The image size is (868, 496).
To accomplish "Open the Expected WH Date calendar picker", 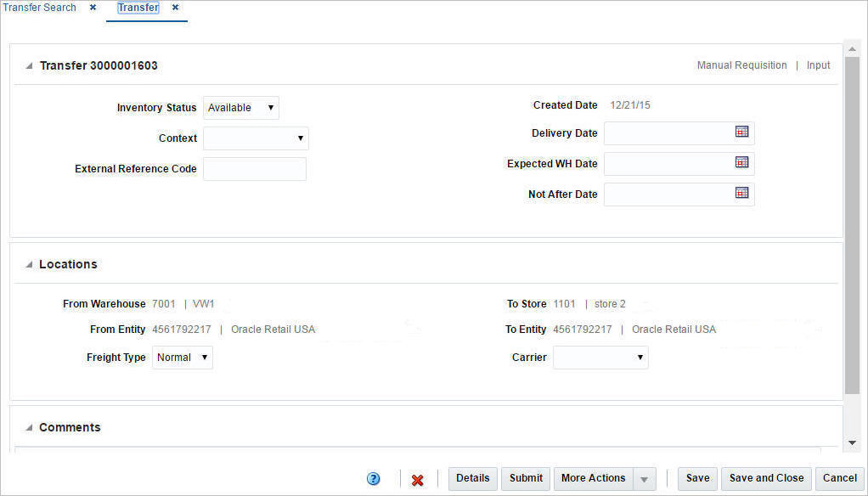I will pyautogui.click(x=741, y=163).
